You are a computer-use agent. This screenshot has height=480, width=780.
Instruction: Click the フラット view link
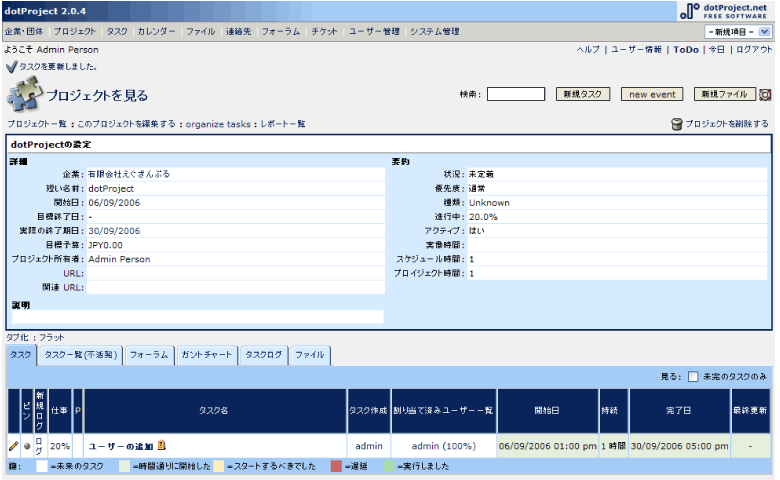coord(51,337)
